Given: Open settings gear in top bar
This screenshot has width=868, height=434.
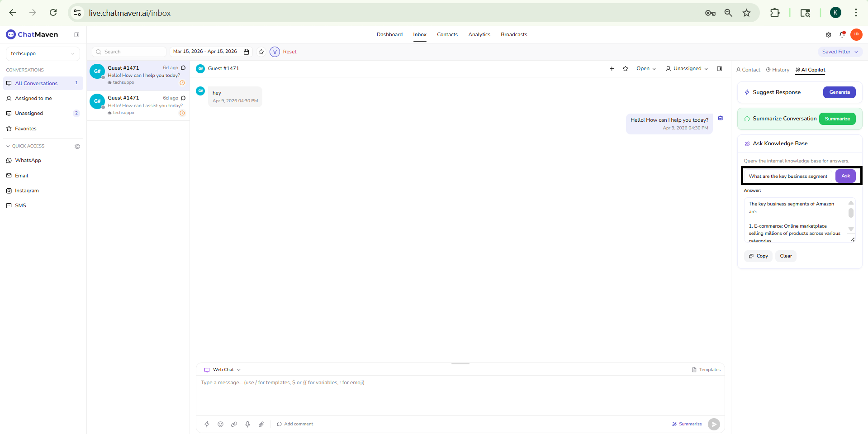Looking at the screenshot, I should pyautogui.click(x=828, y=34).
